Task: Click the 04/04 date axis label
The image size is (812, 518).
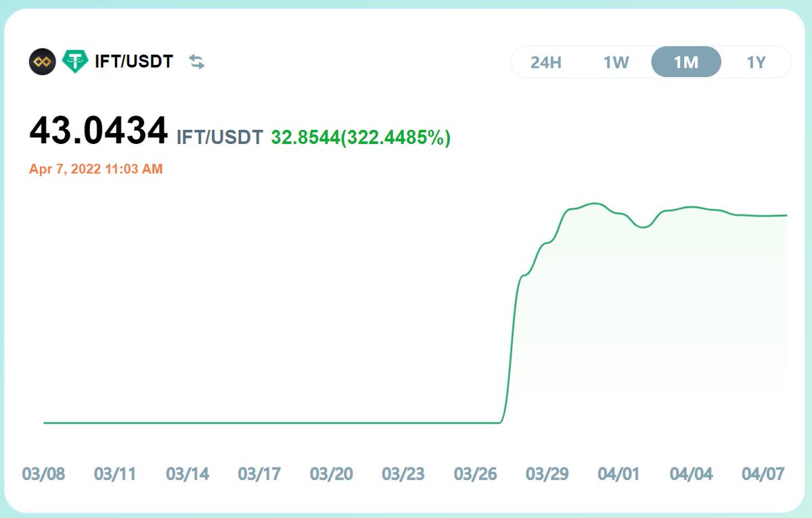Action: click(691, 474)
